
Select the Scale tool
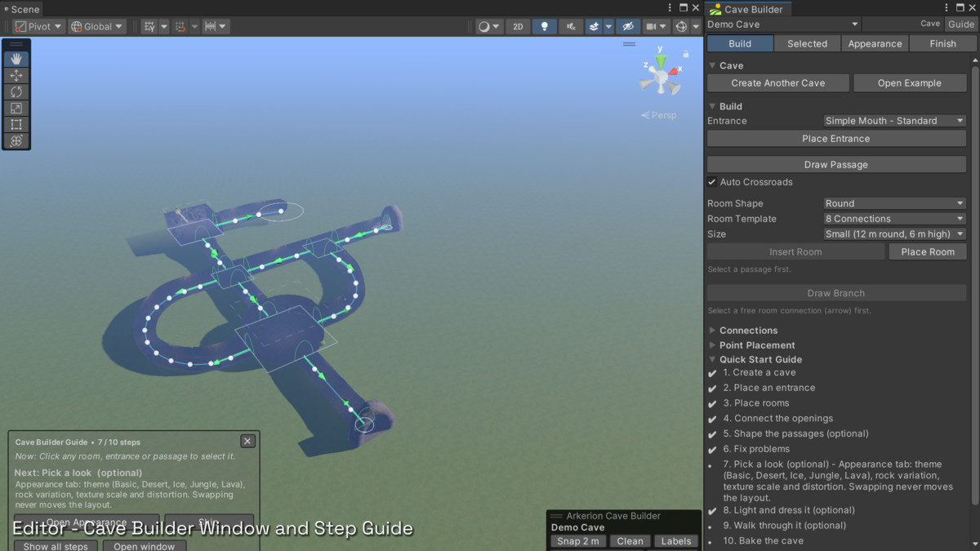coord(16,108)
